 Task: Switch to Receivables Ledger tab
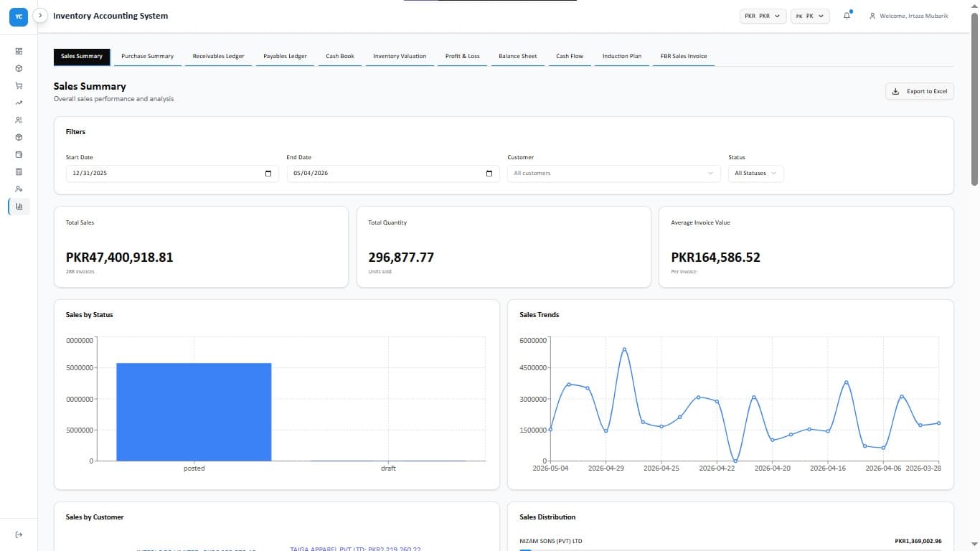click(218, 56)
